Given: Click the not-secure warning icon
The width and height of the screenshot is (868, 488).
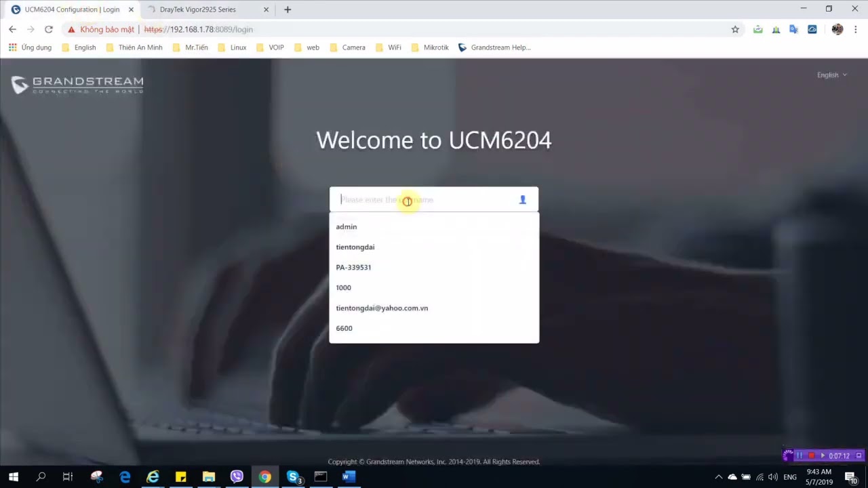Looking at the screenshot, I should coord(71,30).
